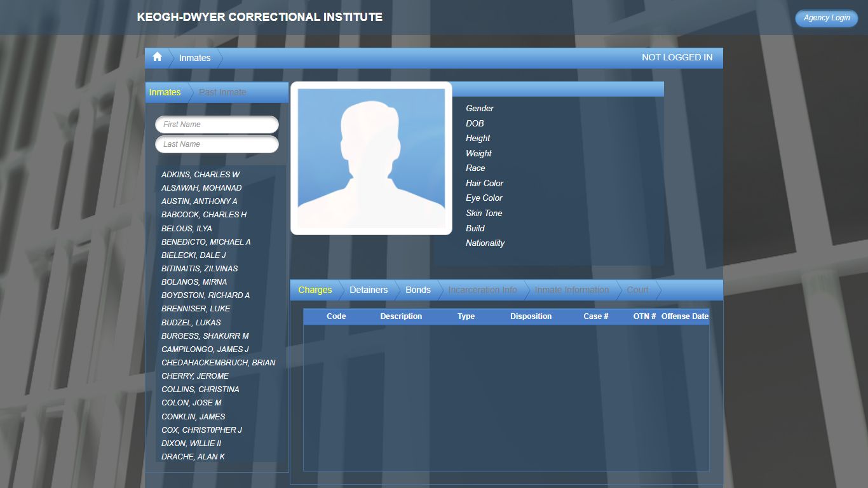Click the Type column header
This screenshot has width=868, height=488.
[x=466, y=316]
